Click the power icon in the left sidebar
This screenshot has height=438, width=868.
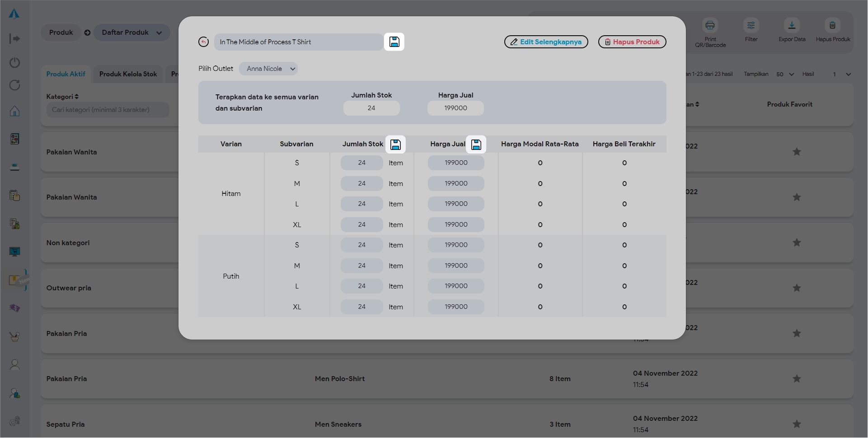click(14, 62)
